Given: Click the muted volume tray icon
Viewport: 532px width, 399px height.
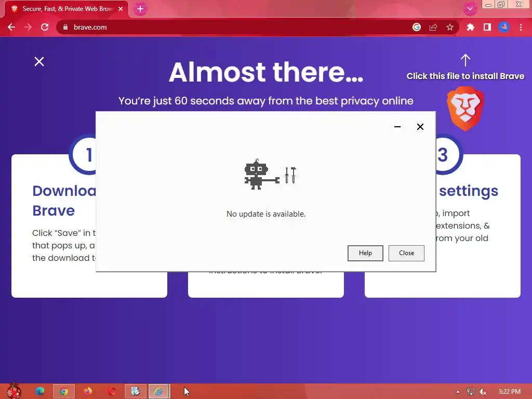Looking at the screenshot, I should (483, 392).
